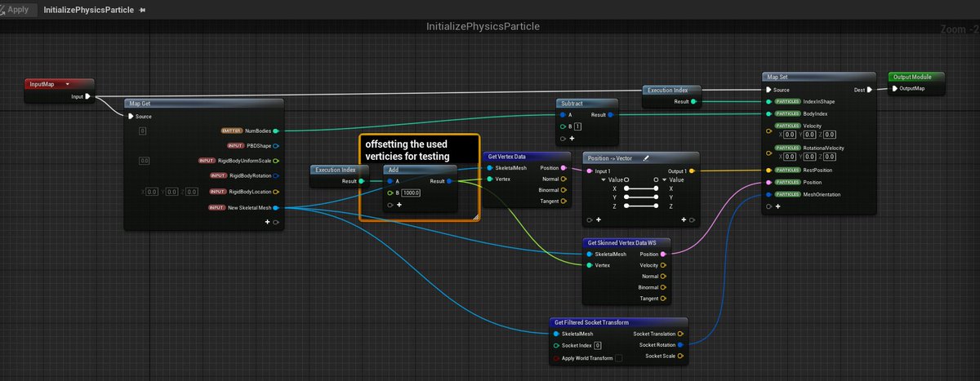Click Result pin of left Execution Index node
Viewport: 980px width, 381px height.
(362, 181)
